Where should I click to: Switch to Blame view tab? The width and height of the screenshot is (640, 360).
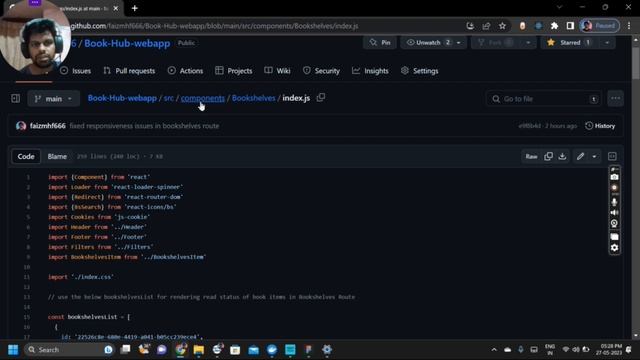[x=57, y=156]
